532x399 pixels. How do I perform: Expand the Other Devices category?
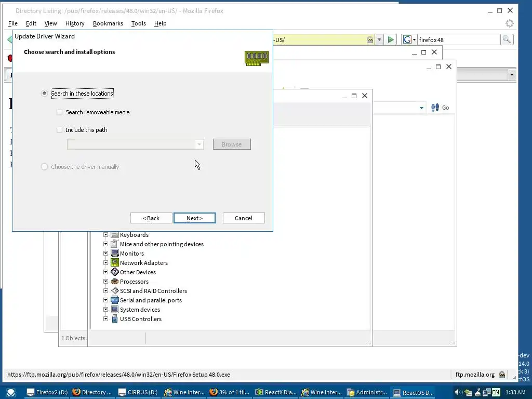coord(105,272)
